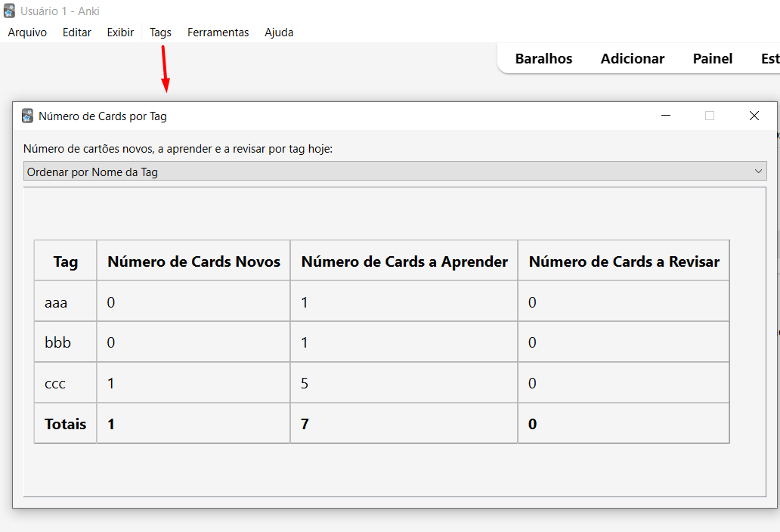This screenshot has height=532, width=780.
Task: Open the Ferramentas menu
Action: pyautogui.click(x=218, y=32)
